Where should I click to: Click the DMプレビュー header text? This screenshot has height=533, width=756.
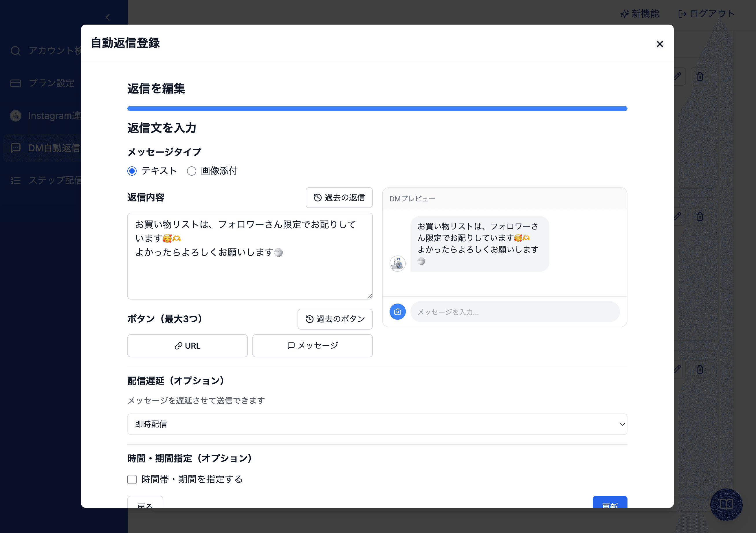tap(412, 199)
